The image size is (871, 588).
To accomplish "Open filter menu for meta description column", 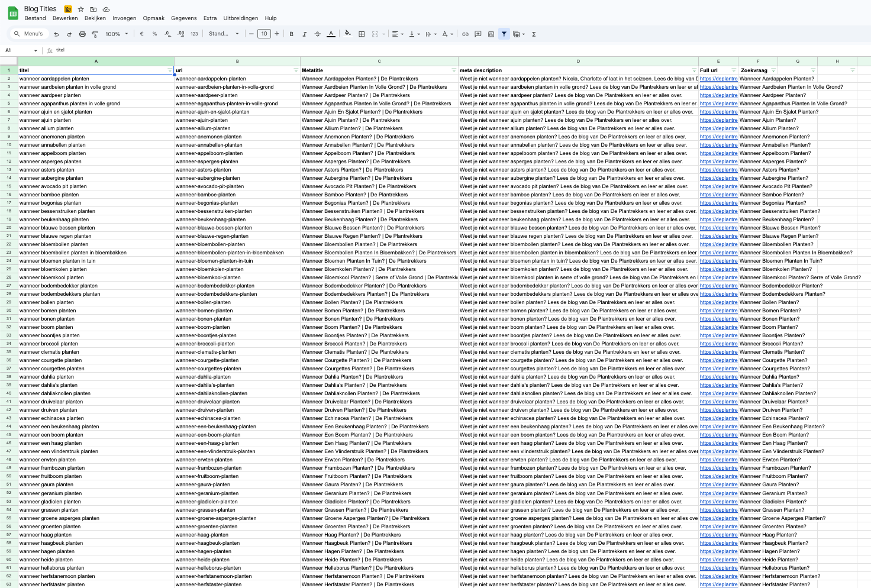I will [x=694, y=70].
